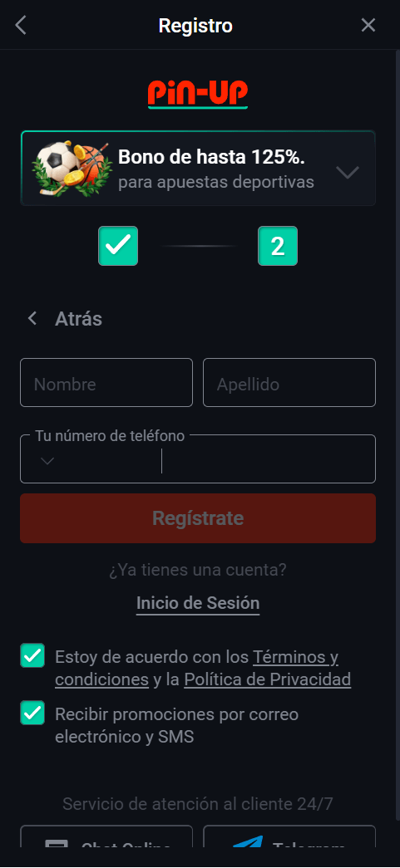The height and width of the screenshot is (868, 400).
Task: Click the Atrás chevron icon
Action: coord(32,318)
